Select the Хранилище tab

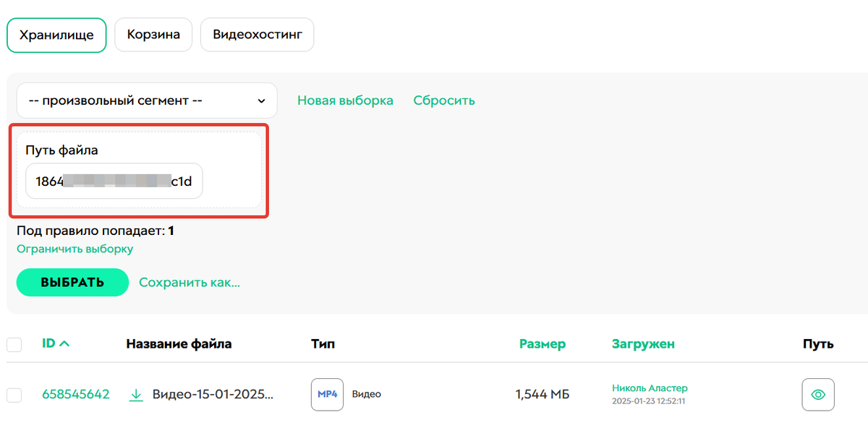[x=56, y=34]
